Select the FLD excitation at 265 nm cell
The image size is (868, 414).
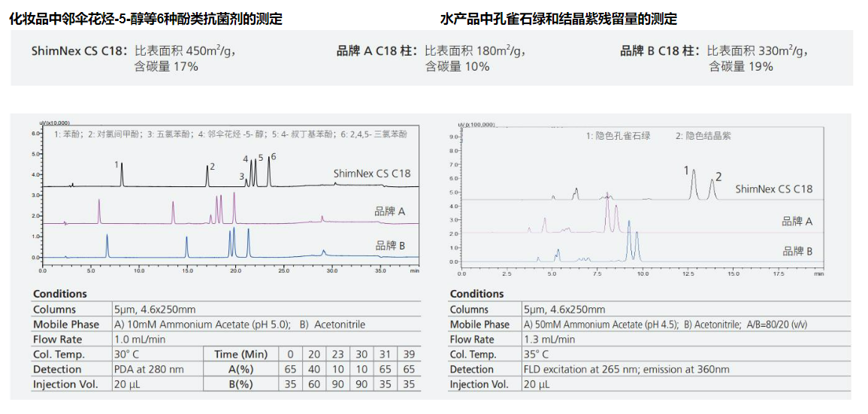click(626, 370)
